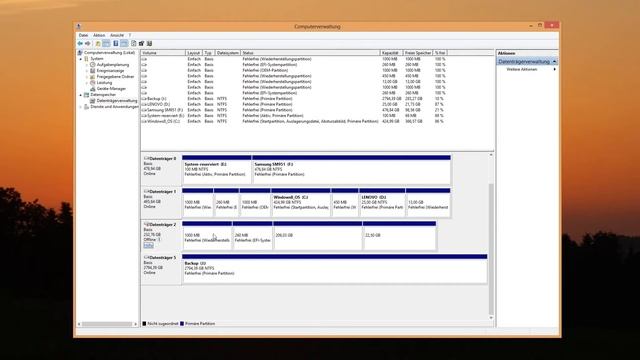Select Dienste und Anwendungen node

(114, 107)
